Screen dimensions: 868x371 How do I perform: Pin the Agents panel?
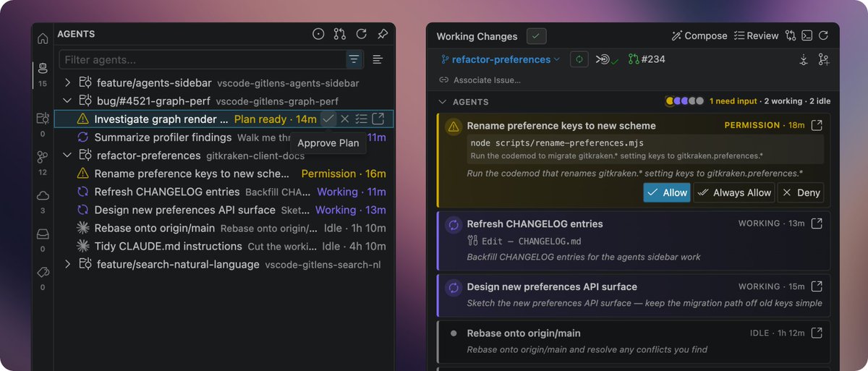[383, 34]
